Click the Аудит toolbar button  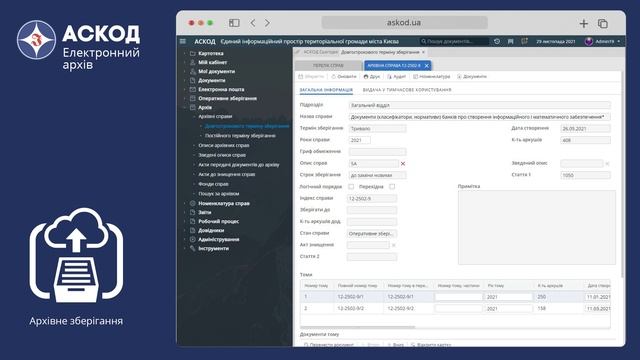tap(396, 76)
